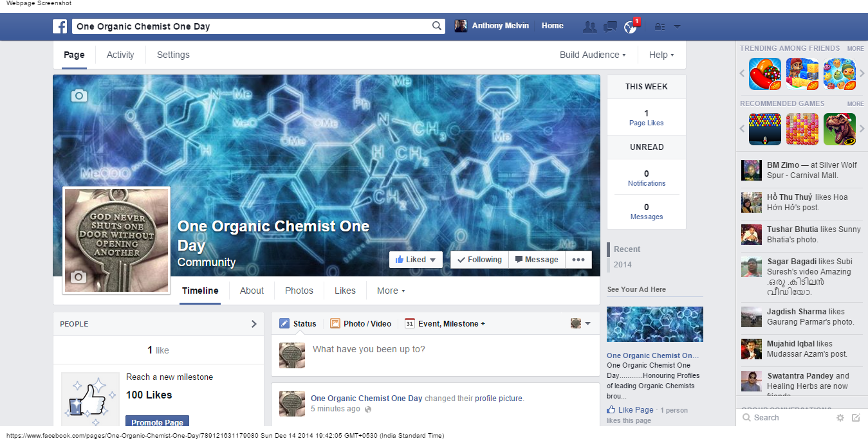Screen dimensions: 868x439
Task: Click the new message compose icon
Action: 855,418
